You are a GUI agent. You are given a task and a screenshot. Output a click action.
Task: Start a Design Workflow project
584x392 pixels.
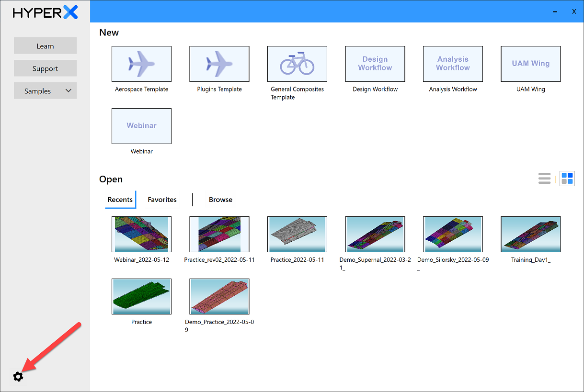tap(375, 64)
